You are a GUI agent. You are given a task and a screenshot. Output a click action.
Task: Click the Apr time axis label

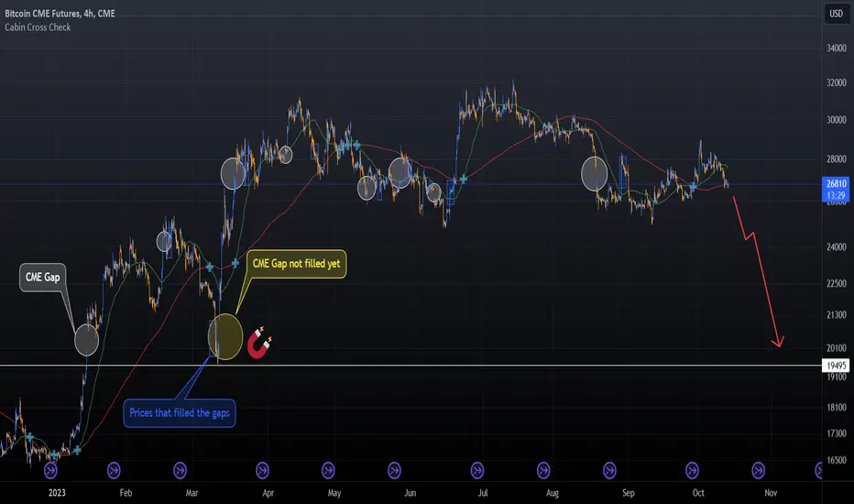tap(268, 493)
